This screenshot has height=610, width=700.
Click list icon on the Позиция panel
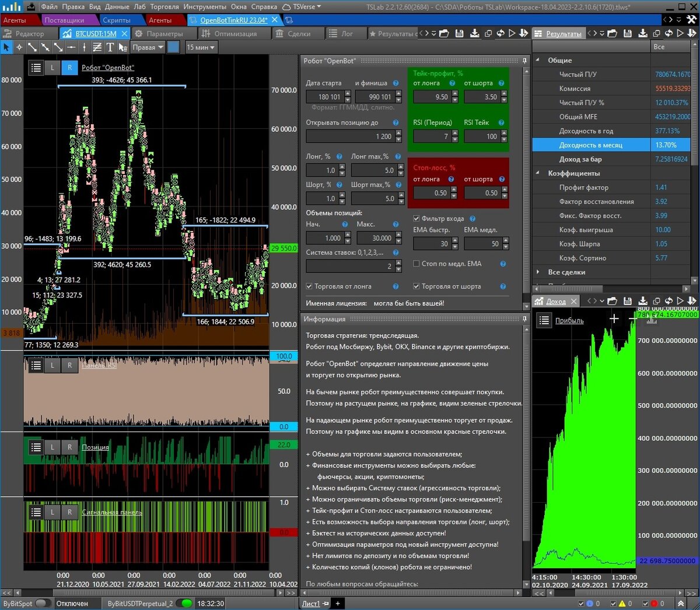click(x=36, y=447)
